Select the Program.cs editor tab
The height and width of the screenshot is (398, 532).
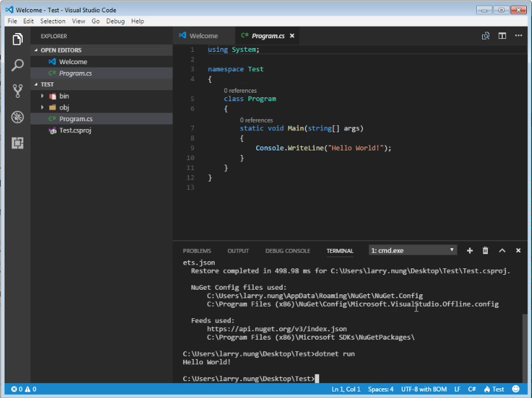[x=268, y=36]
